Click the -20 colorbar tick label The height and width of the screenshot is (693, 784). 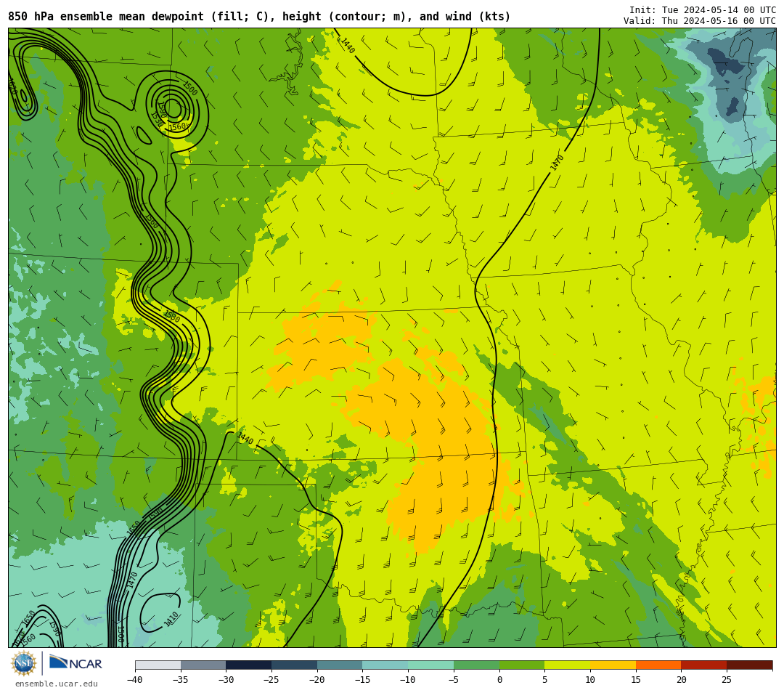click(317, 679)
